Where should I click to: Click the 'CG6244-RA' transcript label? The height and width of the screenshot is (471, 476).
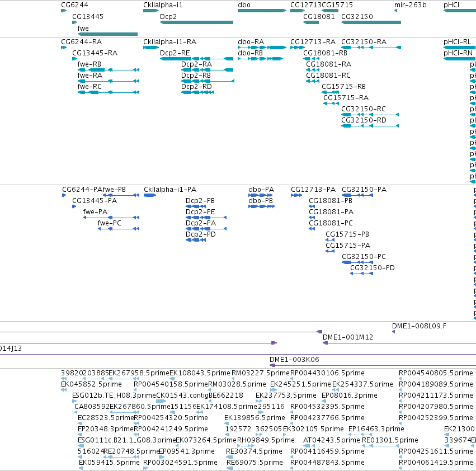click(81, 42)
